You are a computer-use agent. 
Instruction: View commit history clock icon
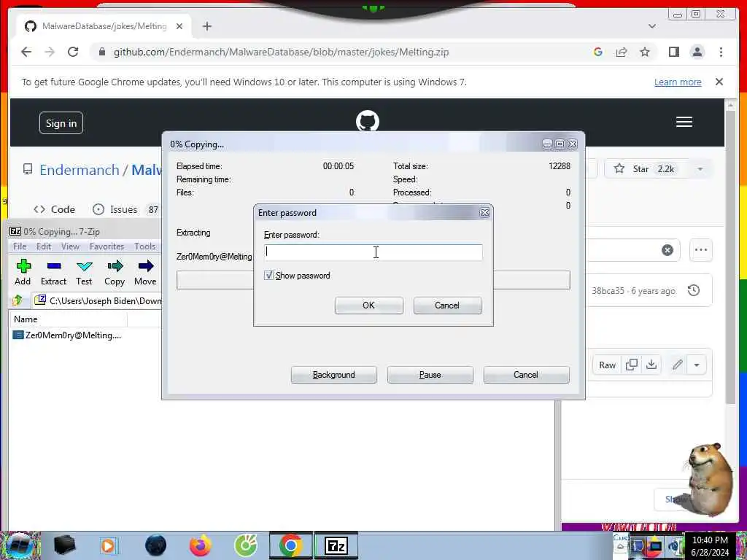click(x=694, y=290)
